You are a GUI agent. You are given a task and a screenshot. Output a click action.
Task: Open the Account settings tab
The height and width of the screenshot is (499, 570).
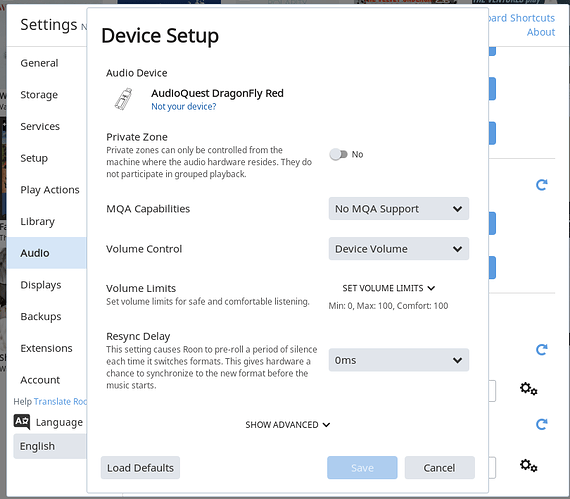click(47, 380)
